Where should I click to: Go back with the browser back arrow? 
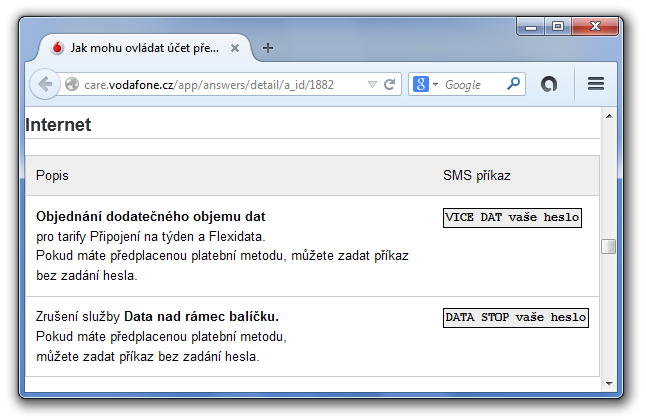44,84
